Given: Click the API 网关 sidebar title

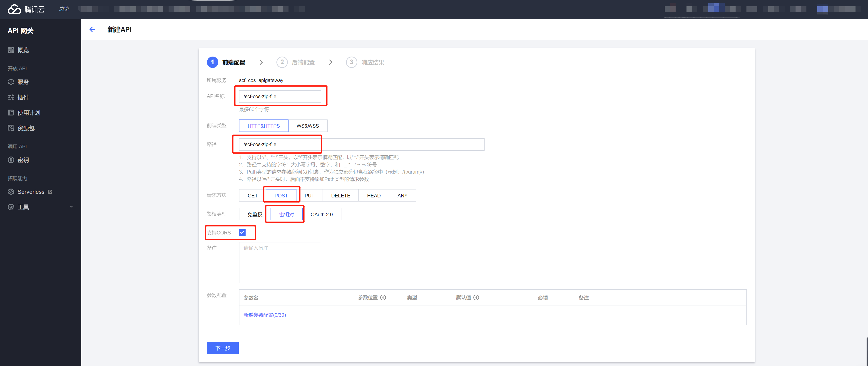Looking at the screenshot, I should pyautogui.click(x=20, y=31).
